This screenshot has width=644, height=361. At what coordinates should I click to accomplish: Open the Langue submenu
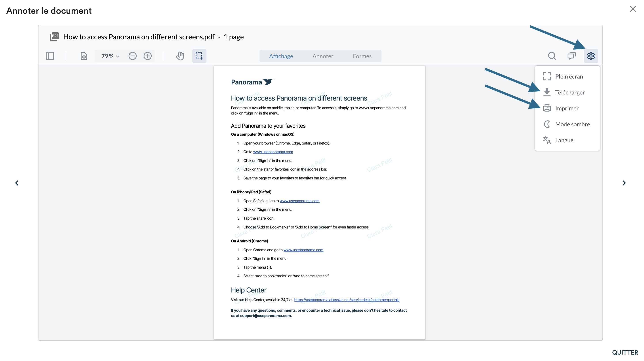coord(564,140)
